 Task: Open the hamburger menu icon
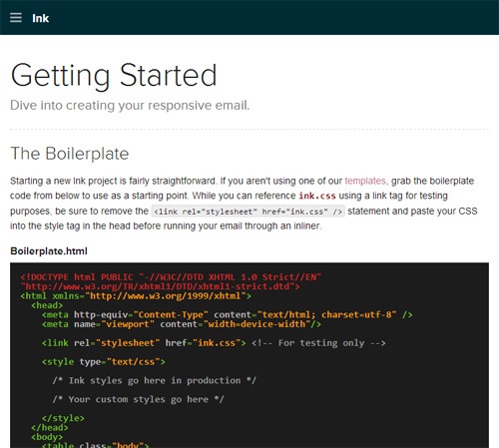click(16, 18)
